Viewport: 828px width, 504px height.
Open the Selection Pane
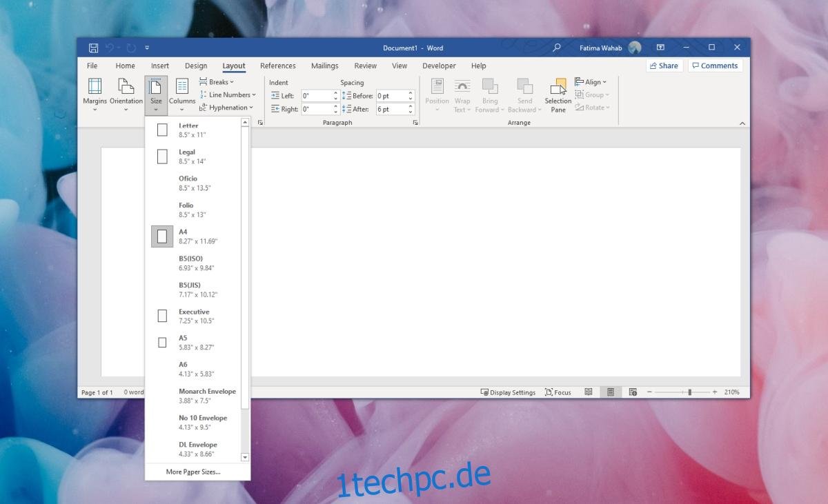pos(558,94)
